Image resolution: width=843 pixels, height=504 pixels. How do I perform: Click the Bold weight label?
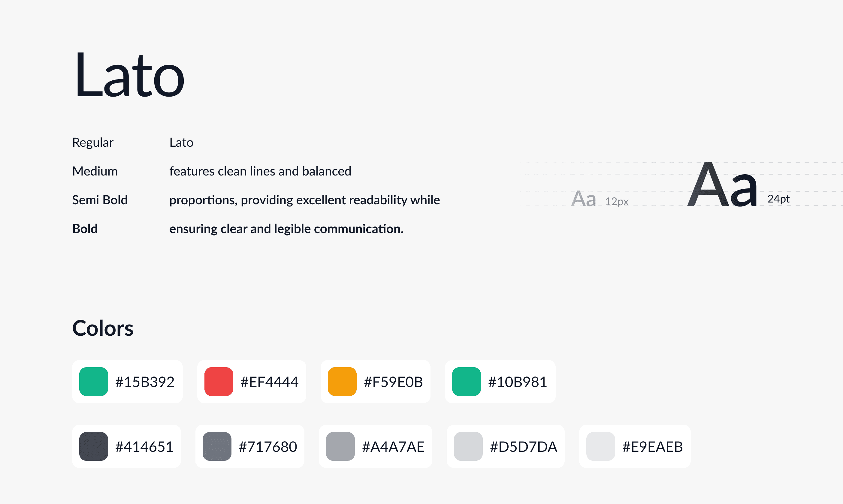85,229
